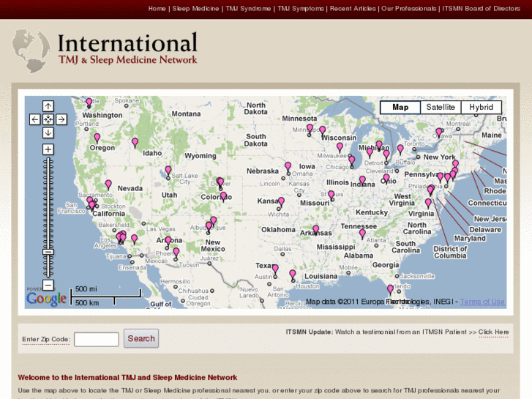Zoom in with the plus button
This screenshot has height=399, width=532.
pyautogui.click(x=48, y=149)
